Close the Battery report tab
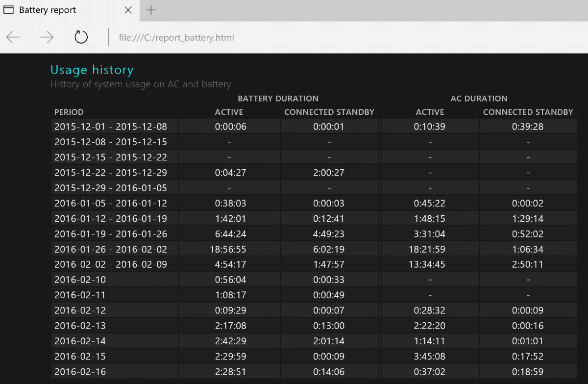This screenshot has height=384, width=588. (x=128, y=10)
